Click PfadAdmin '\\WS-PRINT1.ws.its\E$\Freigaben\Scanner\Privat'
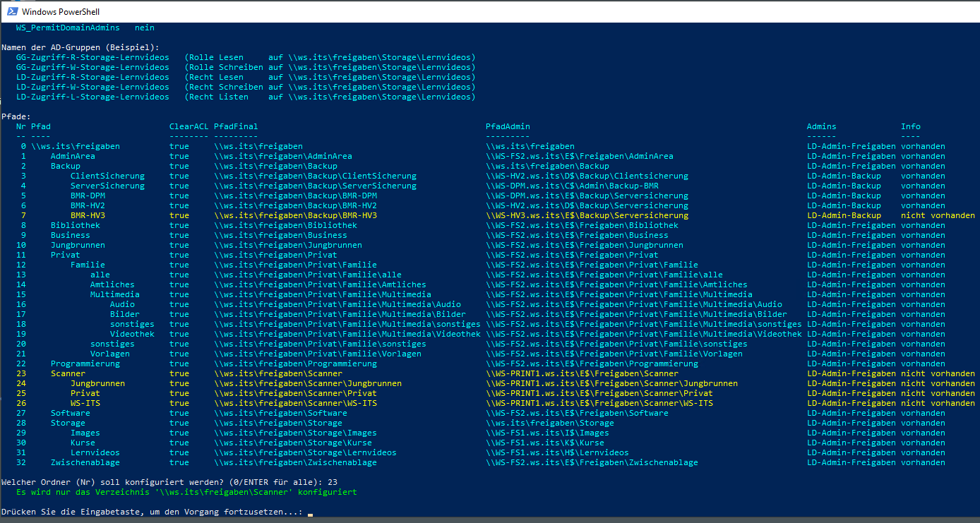The image size is (980, 523). 599,393
